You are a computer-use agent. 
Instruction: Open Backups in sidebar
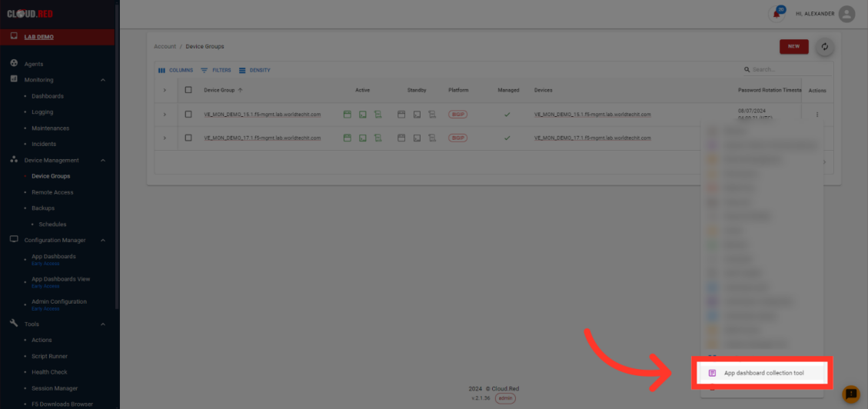pyautogui.click(x=42, y=208)
